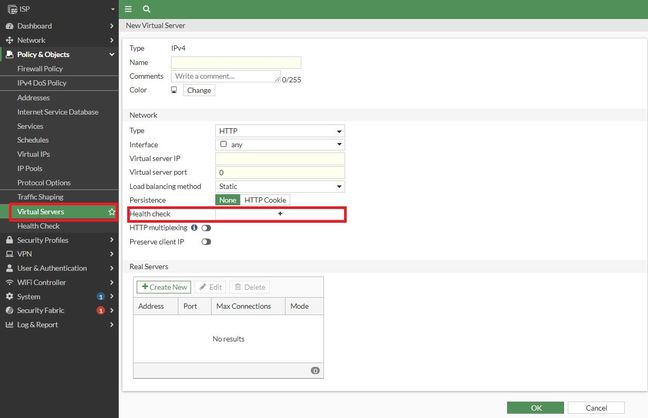Image resolution: width=648 pixels, height=418 pixels.
Task: Click the search magnifier icon
Action: 146,9
